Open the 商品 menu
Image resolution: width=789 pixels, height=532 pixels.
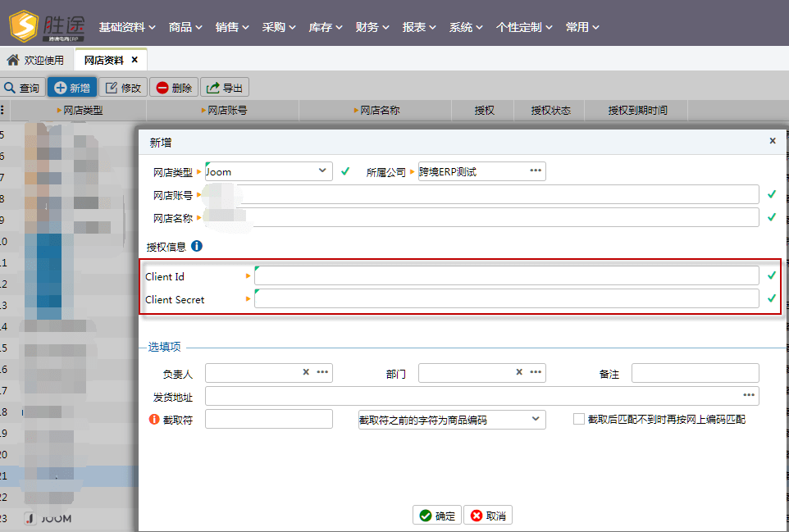[185, 27]
